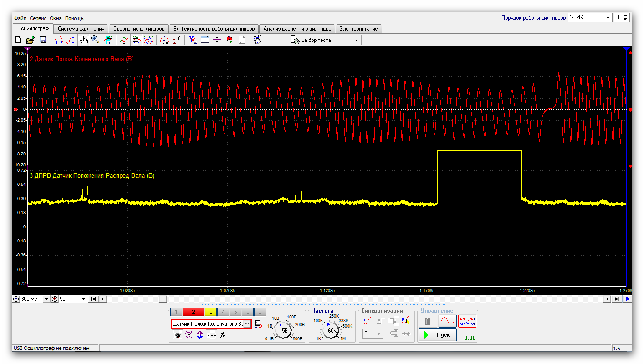Switch to Система зажигания tab
Image resolution: width=644 pixels, height=364 pixels.
[81, 29]
